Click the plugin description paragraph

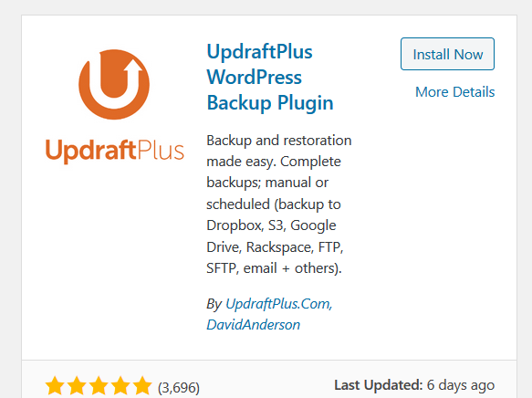tap(279, 204)
